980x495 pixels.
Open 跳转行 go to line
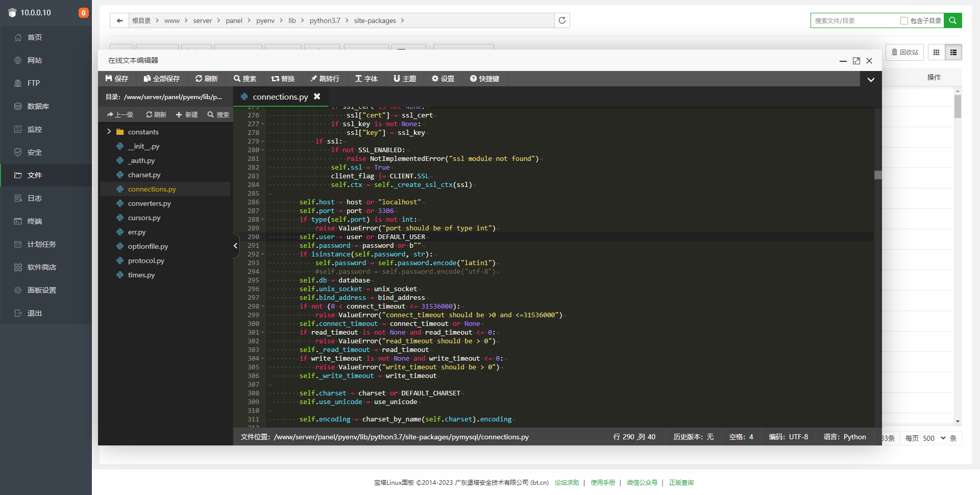(325, 79)
